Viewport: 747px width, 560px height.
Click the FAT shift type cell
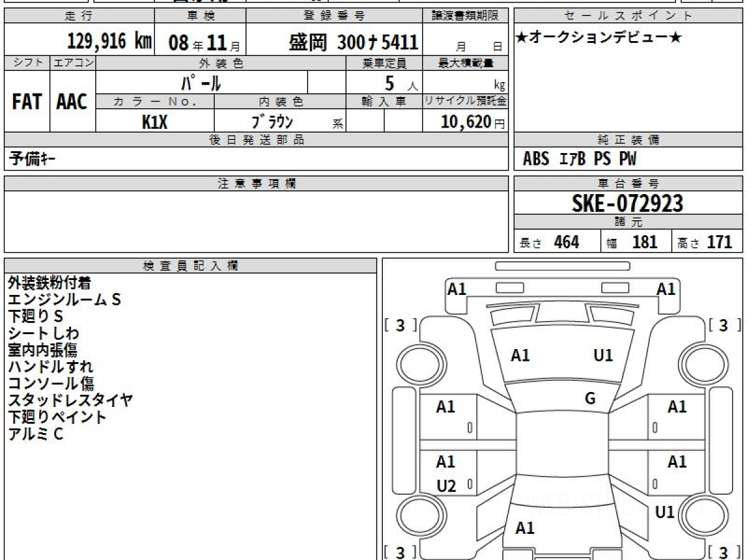(27, 102)
